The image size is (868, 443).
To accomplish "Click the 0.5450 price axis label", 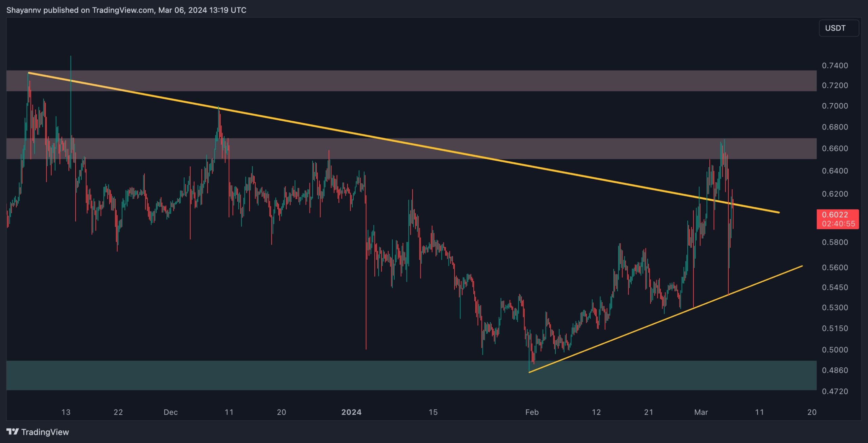I will 835,287.
